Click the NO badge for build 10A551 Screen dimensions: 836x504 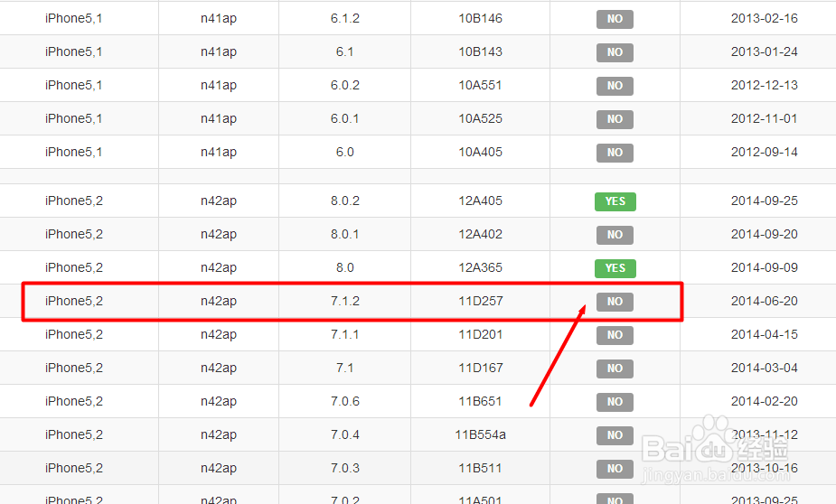[615, 86]
